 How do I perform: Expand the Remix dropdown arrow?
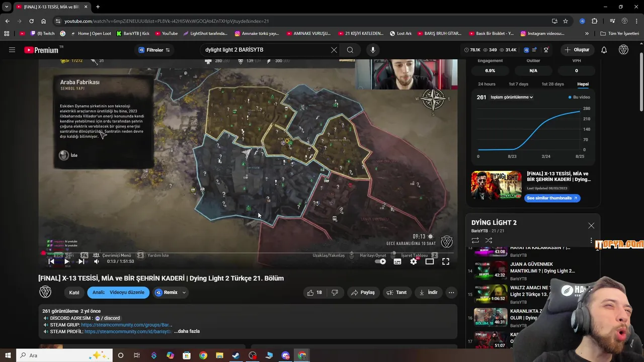pyautogui.click(x=184, y=293)
